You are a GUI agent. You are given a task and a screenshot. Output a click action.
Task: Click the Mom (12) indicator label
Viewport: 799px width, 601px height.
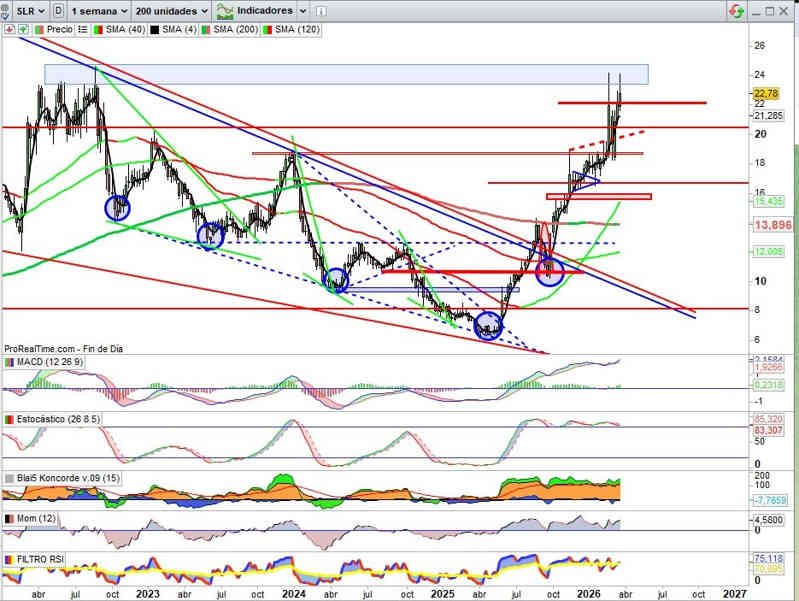pyautogui.click(x=35, y=520)
